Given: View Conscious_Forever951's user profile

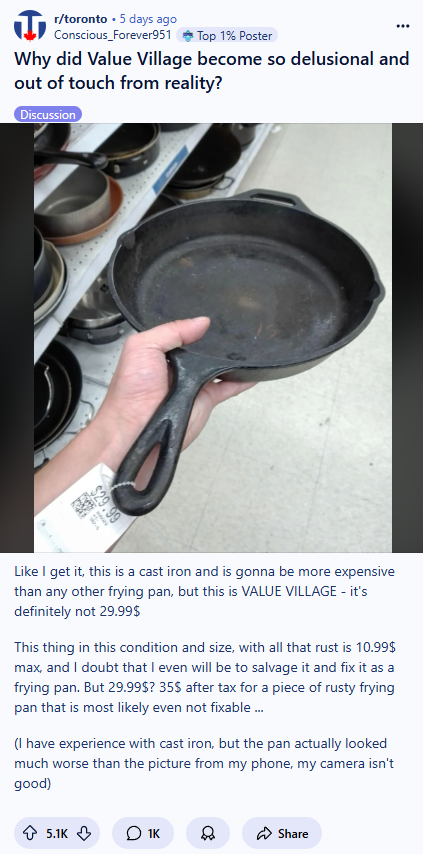Looking at the screenshot, I should (x=113, y=35).
